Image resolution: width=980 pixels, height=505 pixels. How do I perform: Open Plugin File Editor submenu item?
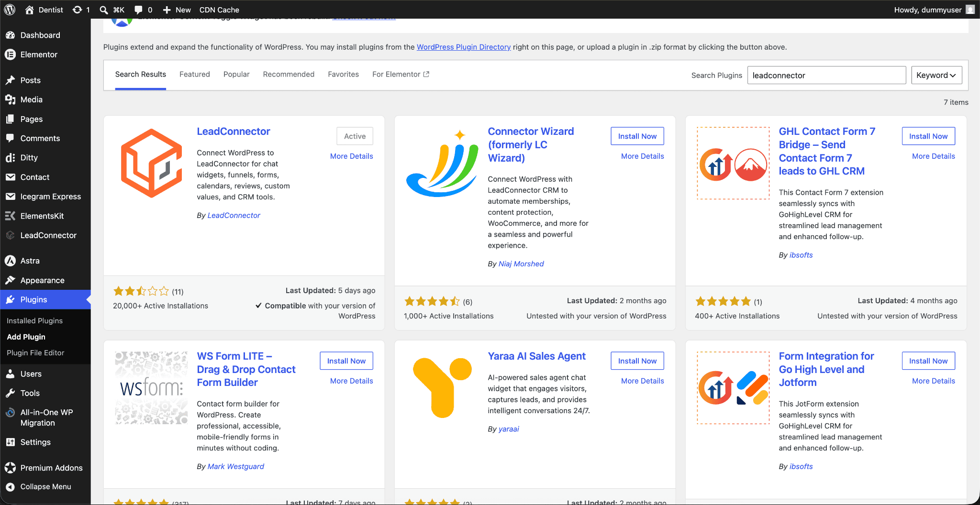[x=35, y=352]
